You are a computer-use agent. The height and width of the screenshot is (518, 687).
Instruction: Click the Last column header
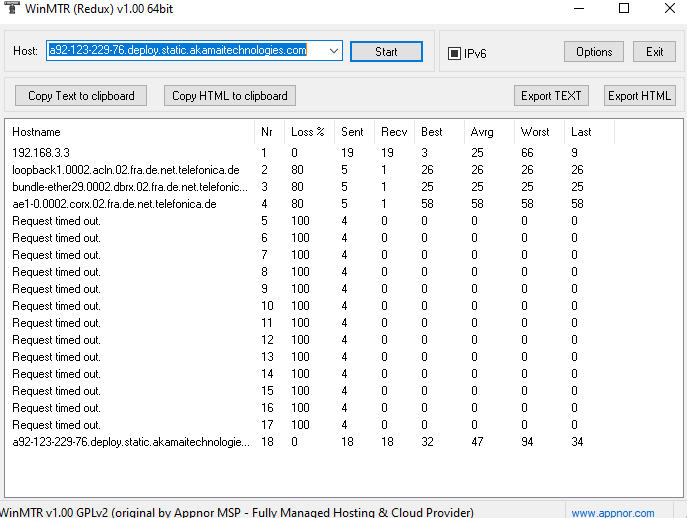[589, 132]
